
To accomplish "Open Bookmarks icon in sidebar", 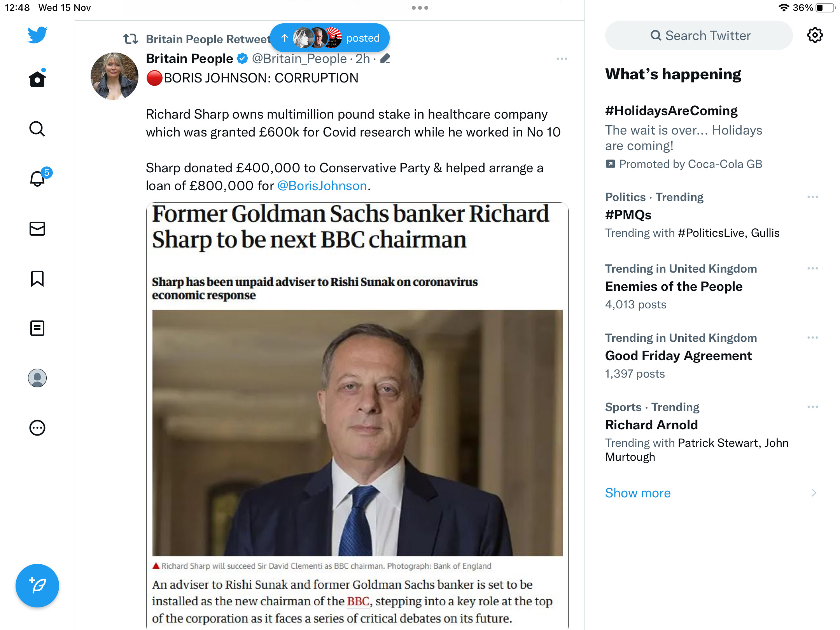I will click(37, 278).
